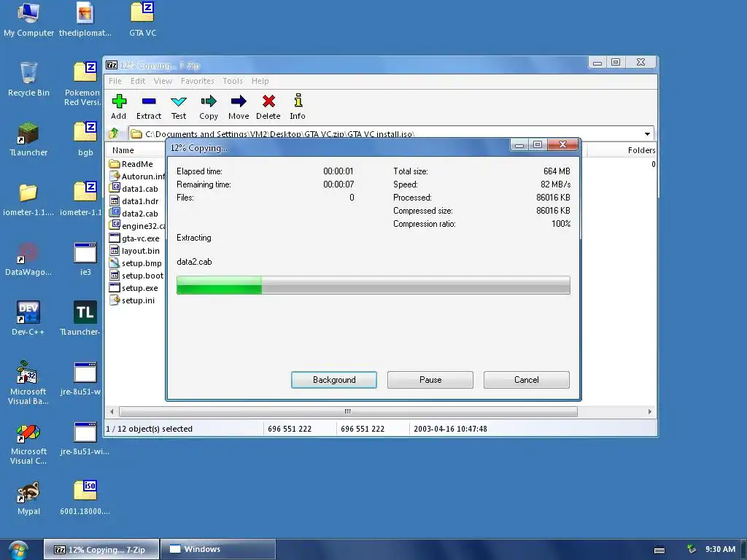This screenshot has width=747, height=560.
Task: Click the ie3 desktop icon
Action: (85, 259)
